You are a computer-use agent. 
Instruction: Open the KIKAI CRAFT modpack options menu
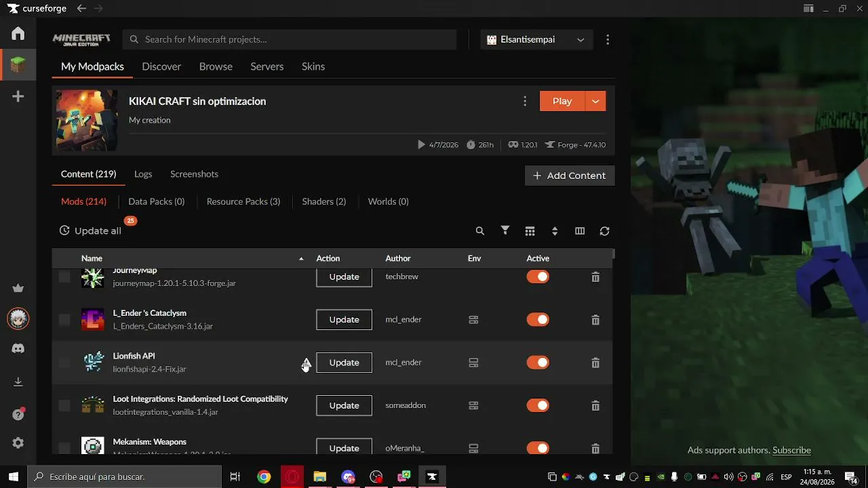(525, 102)
